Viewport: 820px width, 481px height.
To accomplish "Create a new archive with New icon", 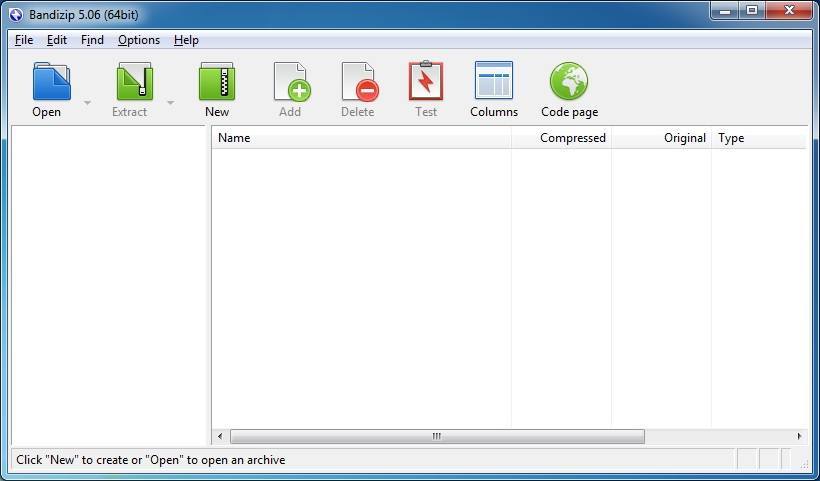I will pos(217,81).
